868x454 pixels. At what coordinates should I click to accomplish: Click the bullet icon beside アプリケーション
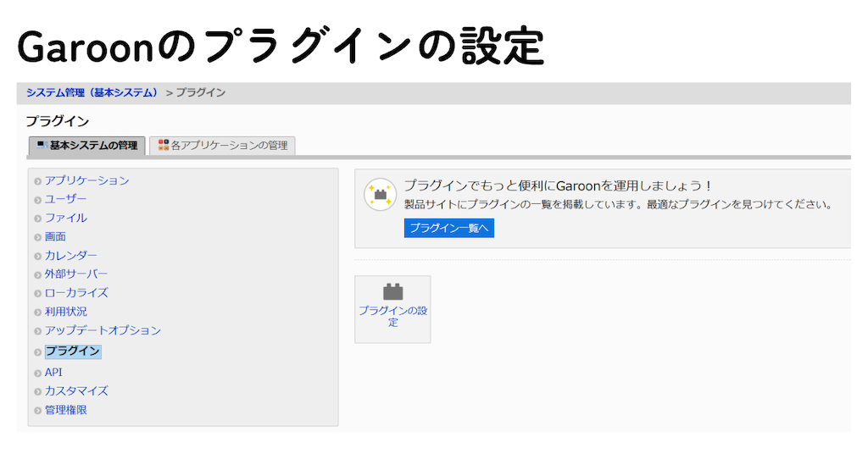tap(37, 181)
